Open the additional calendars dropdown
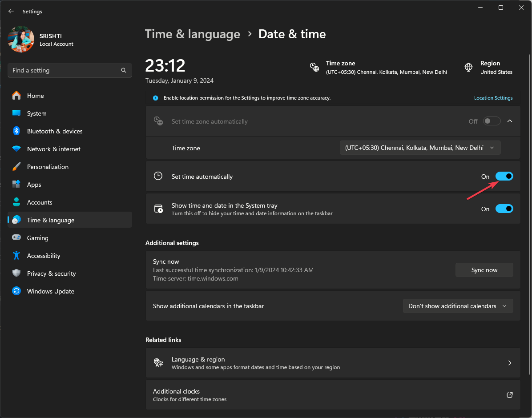The height and width of the screenshot is (418, 532). coord(458,306)
